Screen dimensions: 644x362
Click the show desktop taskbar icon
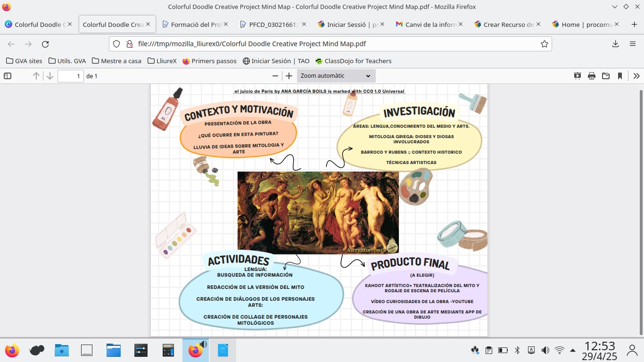[x=86, y=350]
